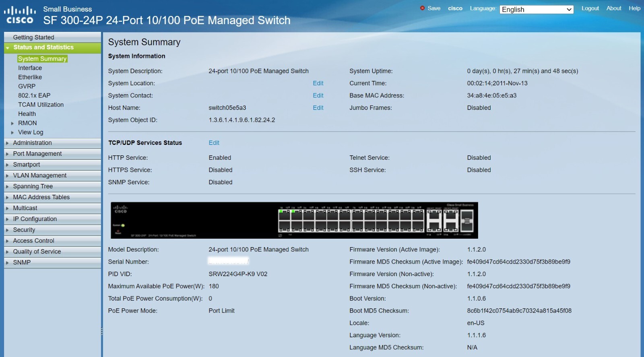Expand the View Log tree arrow
Image resolution: width=644 pixels, height=357 pixels.
pos(12,132)
